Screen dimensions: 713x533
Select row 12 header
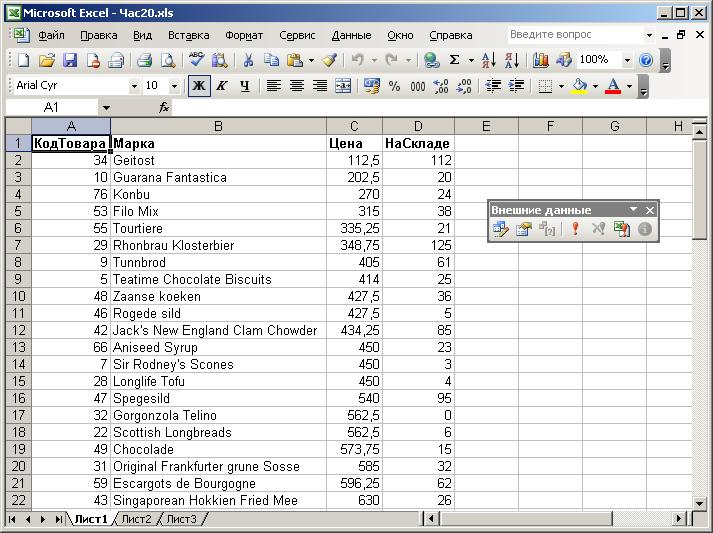(x=18, y=331)
